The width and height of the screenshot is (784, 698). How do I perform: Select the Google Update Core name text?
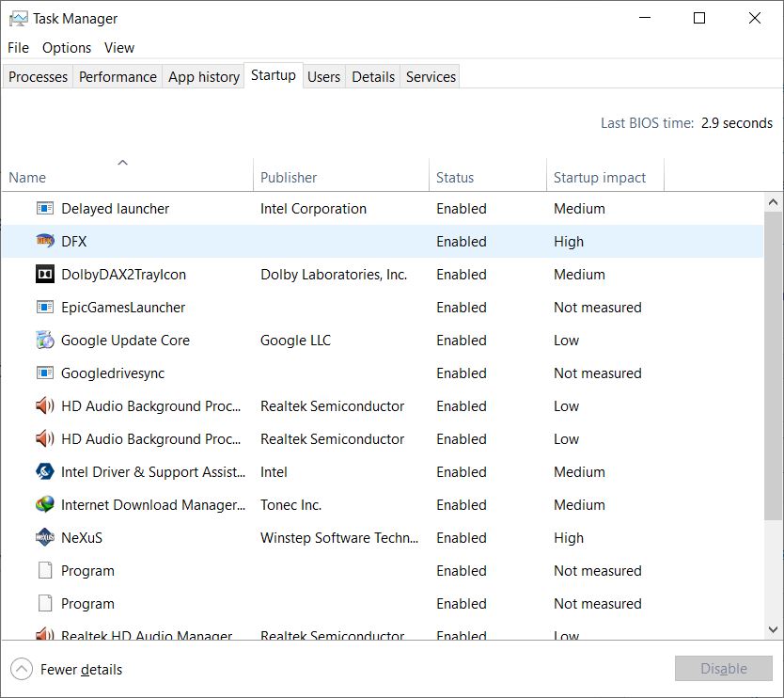click(126, 341)
